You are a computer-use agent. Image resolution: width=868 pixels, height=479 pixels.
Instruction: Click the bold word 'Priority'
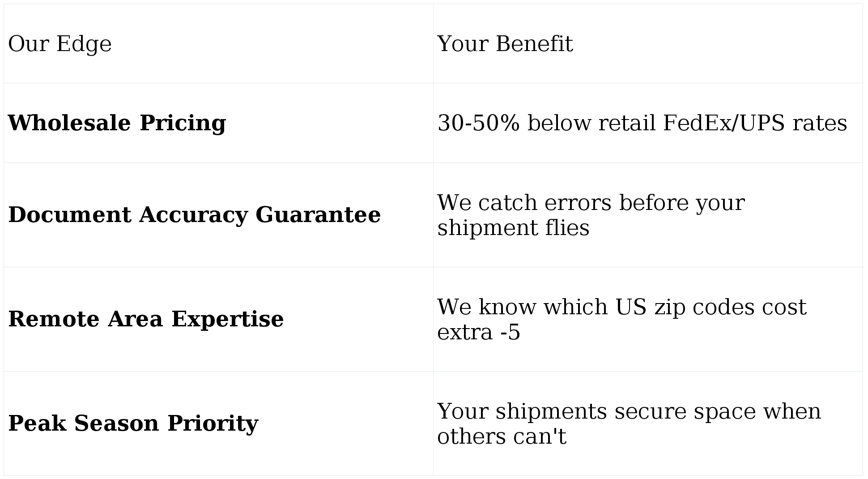click(213, 423)
